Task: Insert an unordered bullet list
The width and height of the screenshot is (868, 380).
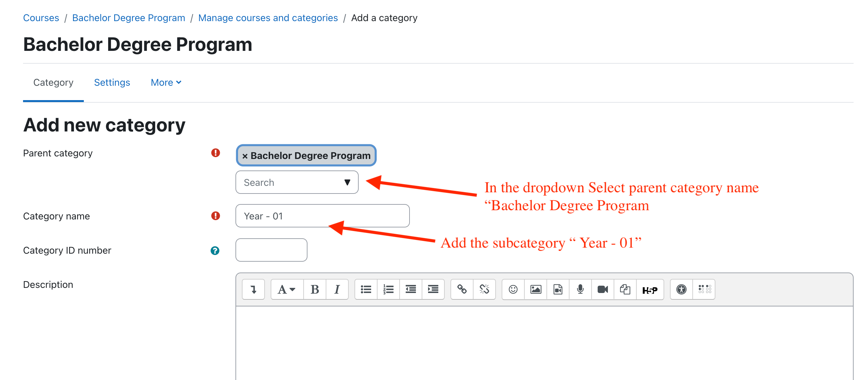Action: (x=366, y=289)
